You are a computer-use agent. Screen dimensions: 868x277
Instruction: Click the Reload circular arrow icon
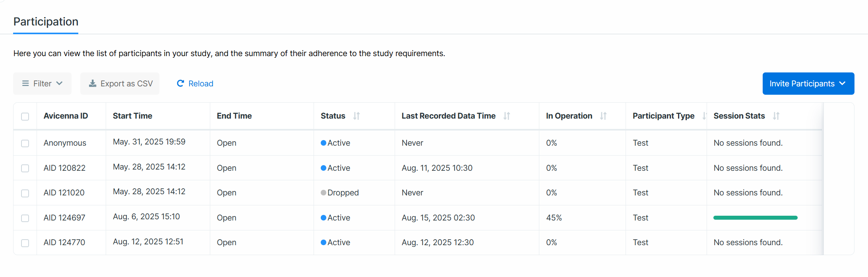(x=180, y=83)
